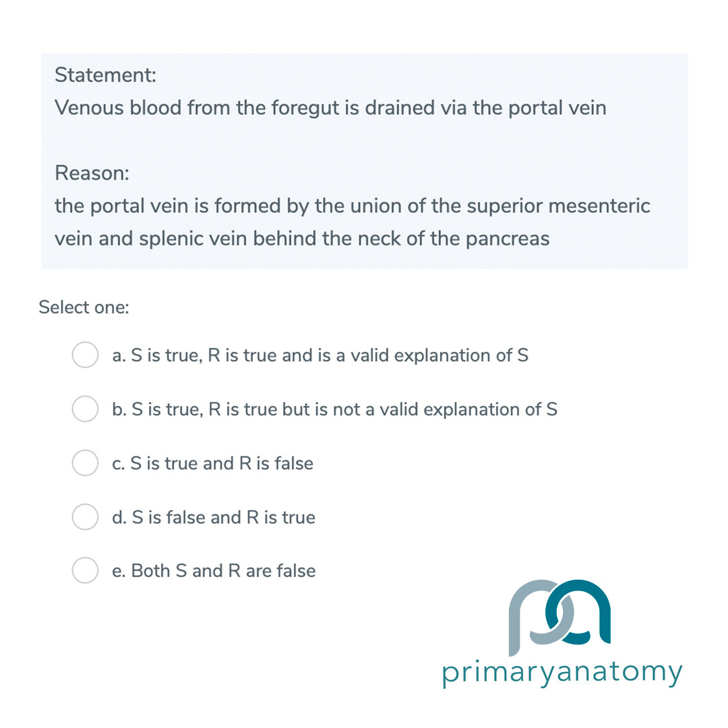Viewport: 728px width, 728px height.
Task: Click the 'Select one:' label
Action: [x=84, y=307]
